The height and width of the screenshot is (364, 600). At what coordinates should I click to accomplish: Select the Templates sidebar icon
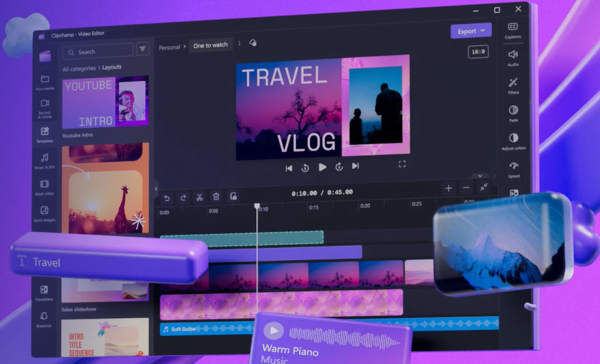pyautogui.click(x=44, y=134)
